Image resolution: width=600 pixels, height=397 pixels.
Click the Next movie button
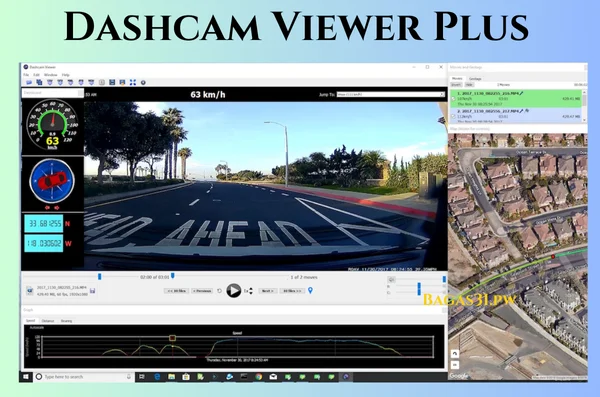click(267, 291)
